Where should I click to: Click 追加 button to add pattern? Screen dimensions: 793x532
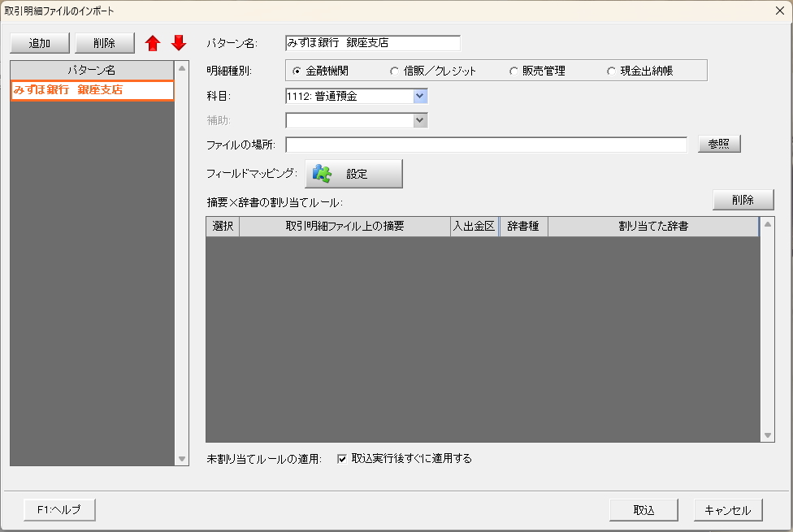(40, 43)
